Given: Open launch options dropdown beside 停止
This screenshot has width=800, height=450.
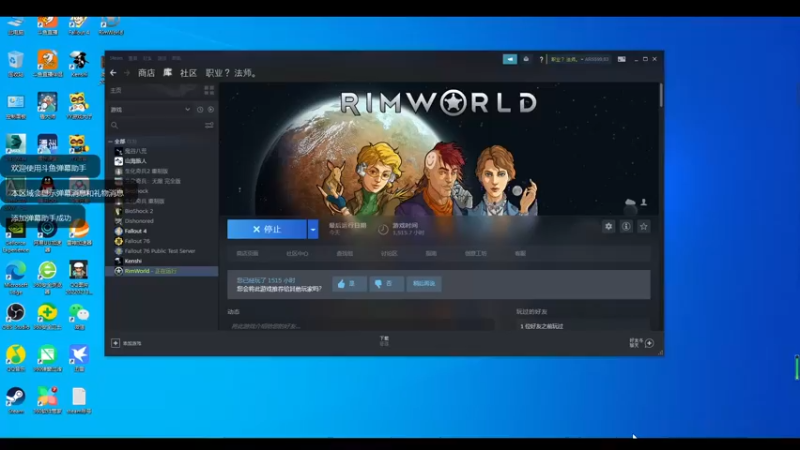Looking at the screenshot, I should (313, 229).
